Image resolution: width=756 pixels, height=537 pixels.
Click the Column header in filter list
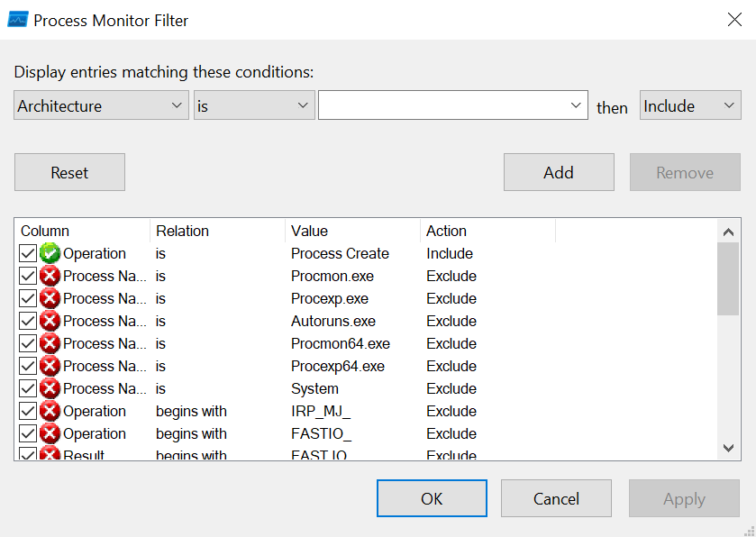point(82,231)
